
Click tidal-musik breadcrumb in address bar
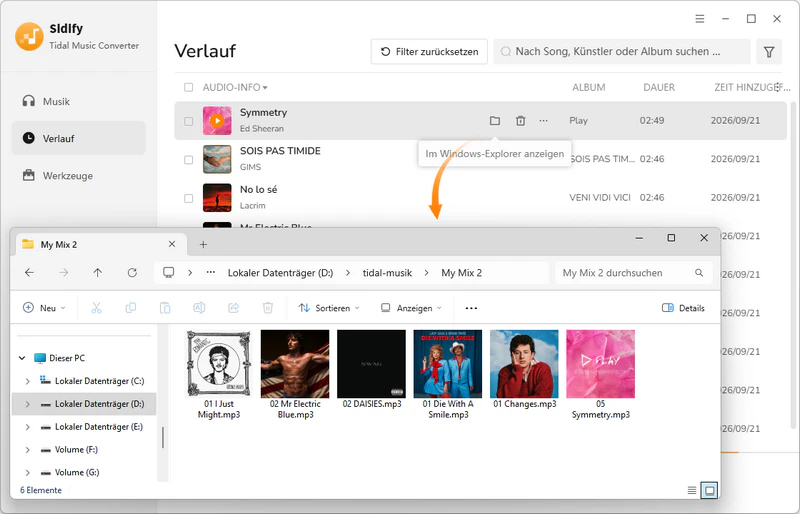387,273
